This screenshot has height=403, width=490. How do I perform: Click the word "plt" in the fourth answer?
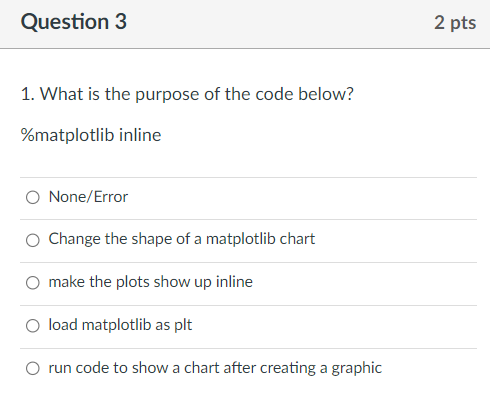[183, 325]
